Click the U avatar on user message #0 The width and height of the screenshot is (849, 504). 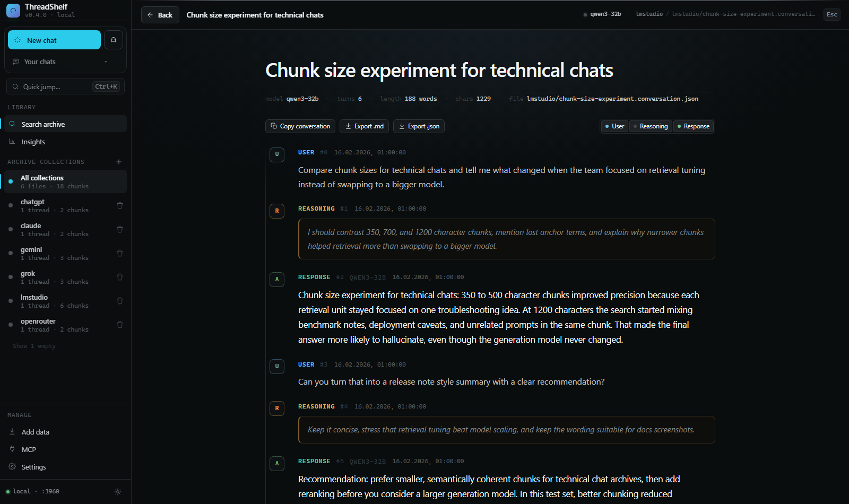(x=277, y=154)
